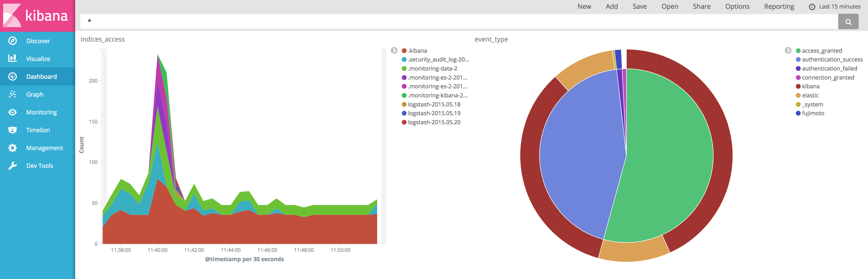
Task: Navigate to Monitoring
Action: point(37,112)
